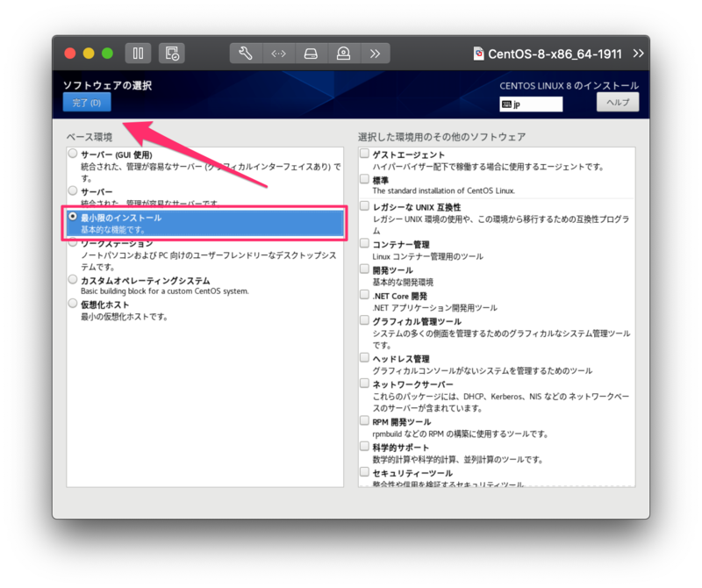The image size is (702, 588).
Task: Click the keyboard icon in the jp layout field
Action: pos(506,104)
